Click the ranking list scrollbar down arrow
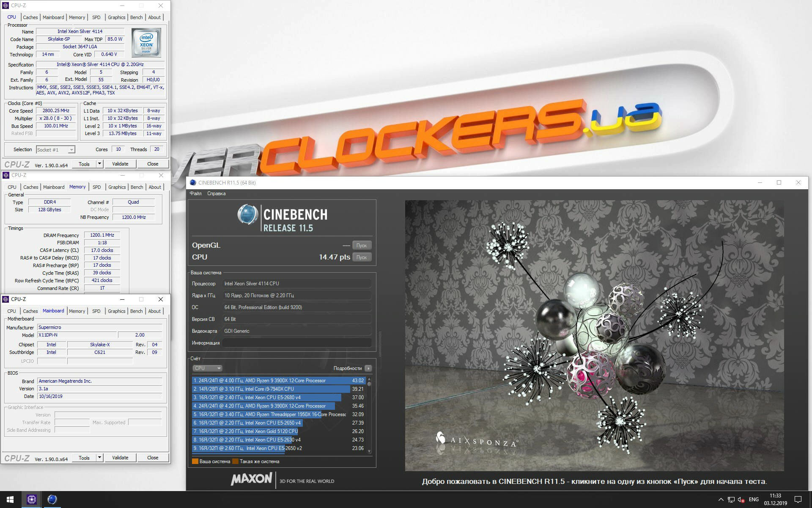The height and width of the screenshot is (508, 812). tap(369, 452)
